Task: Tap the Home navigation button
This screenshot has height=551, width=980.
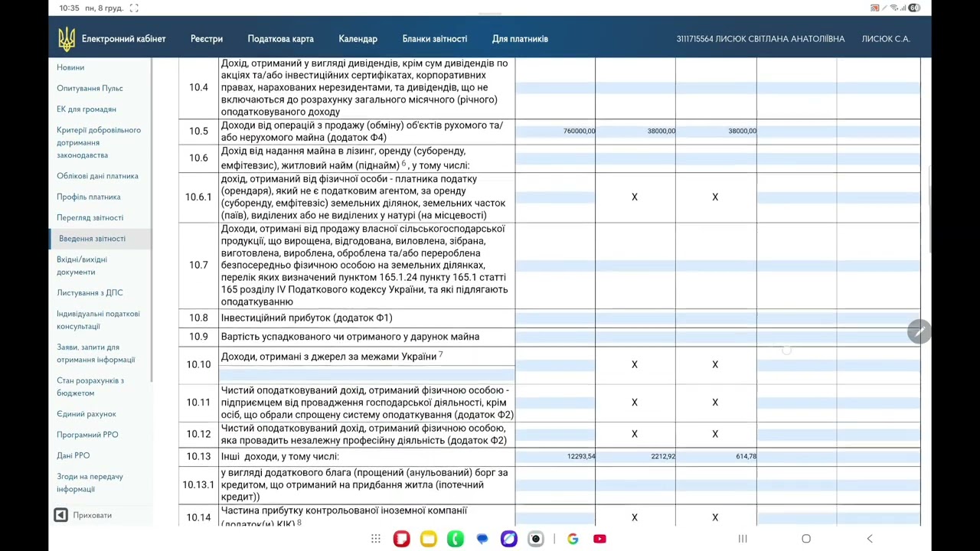Action: 806,539
